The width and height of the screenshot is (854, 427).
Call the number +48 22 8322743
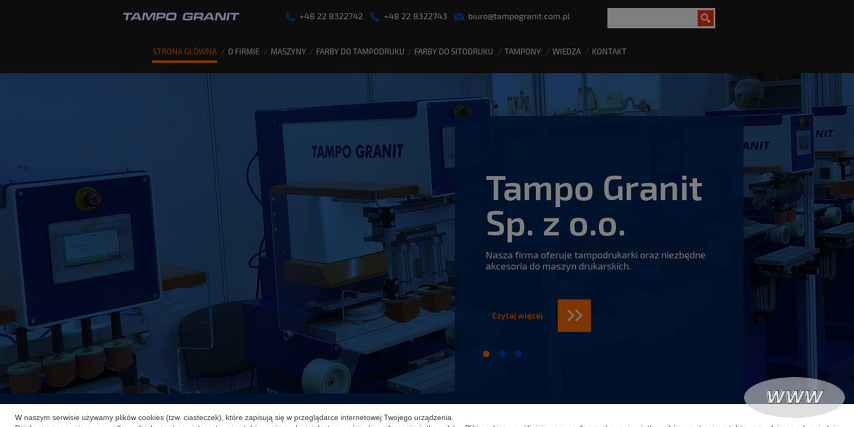tap(416, 16)
